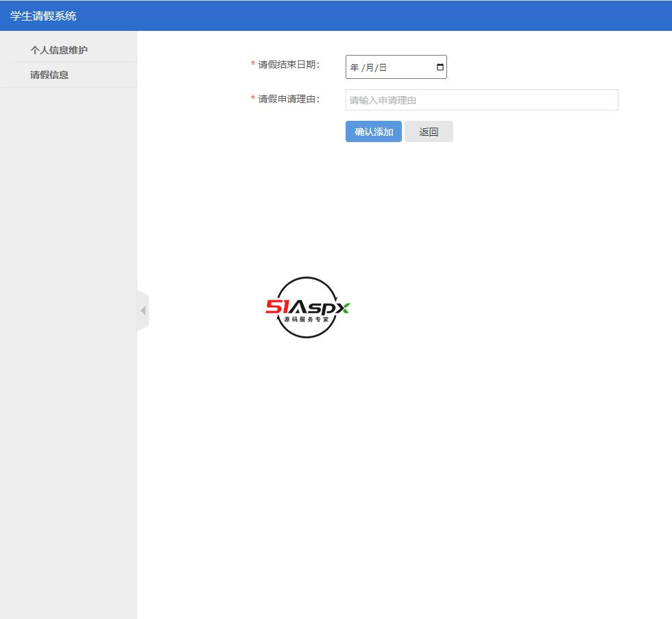Click the 学生请假系统 header title
Image resolution: width=672 pixels, height=619 pixels.
(43, 16)
